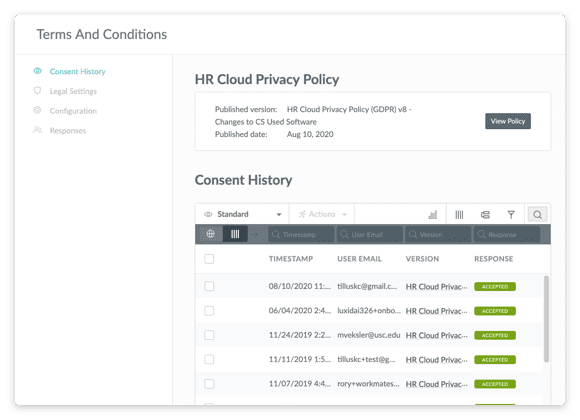Click email tilluskc+test@g...
The width and height of the screenshot is (580, 420).
click(366, 359)
